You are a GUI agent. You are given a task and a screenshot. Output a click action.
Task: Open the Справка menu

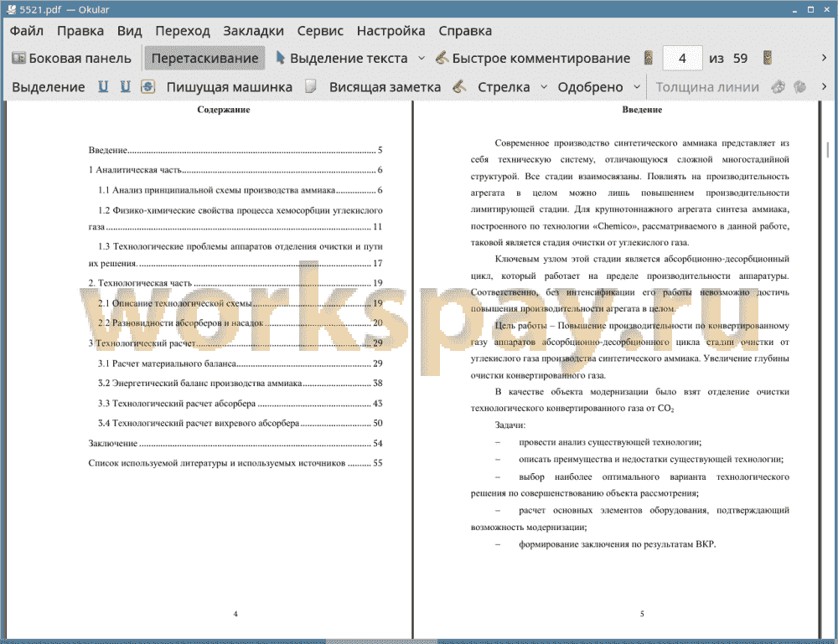(465, 31)
